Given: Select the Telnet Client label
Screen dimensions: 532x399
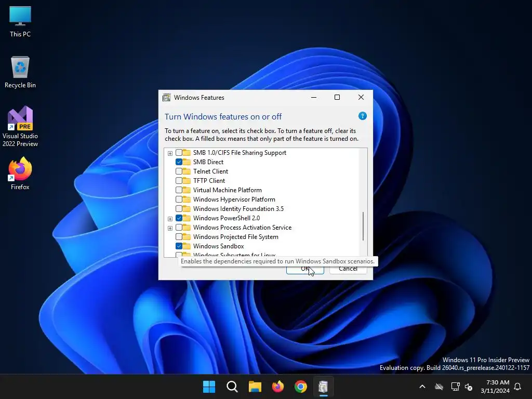Looking at the screenshot, I should click(211, 171).
